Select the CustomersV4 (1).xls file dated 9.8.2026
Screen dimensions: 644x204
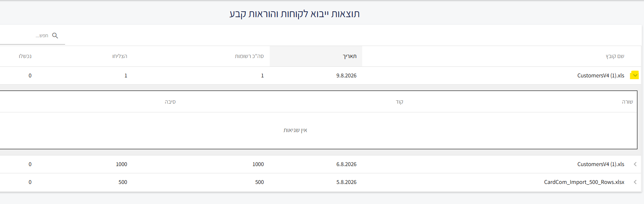601,76
